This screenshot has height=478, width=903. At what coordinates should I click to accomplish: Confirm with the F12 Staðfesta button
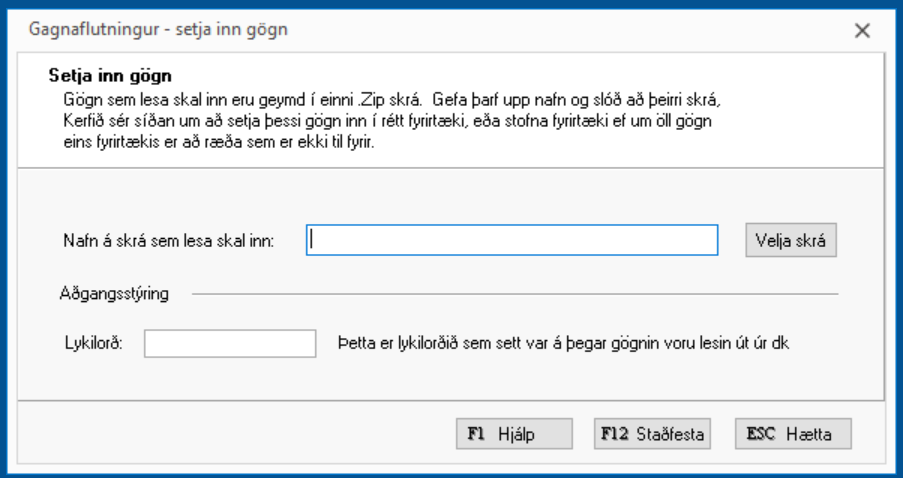[x=652, y=434]
